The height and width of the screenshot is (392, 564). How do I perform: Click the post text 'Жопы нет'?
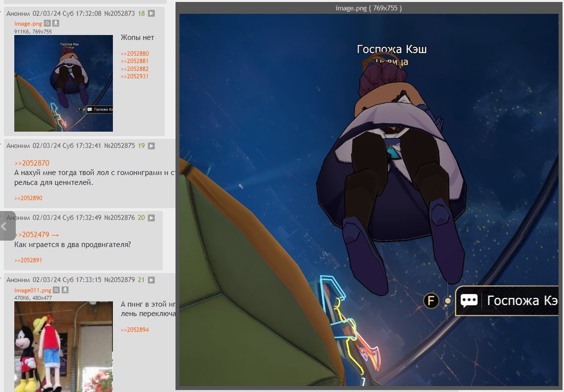pyautogui.click(x=138, y=37)
